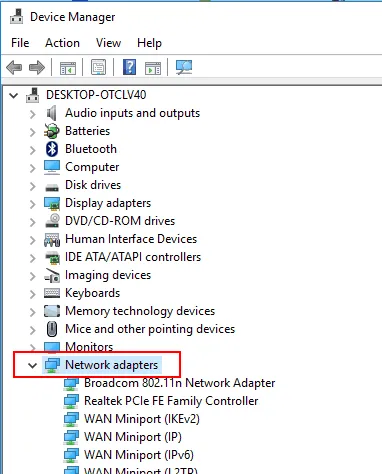Expand the Keyboards category
This screenshot has height=474, width=382.
click(33, 294)
